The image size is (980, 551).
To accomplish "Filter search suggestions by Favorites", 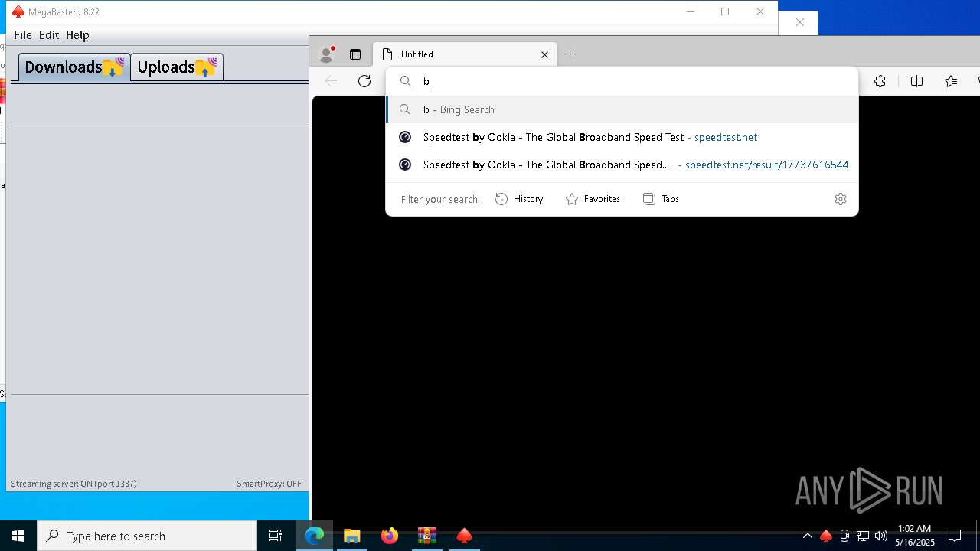I will pos(593,199).
